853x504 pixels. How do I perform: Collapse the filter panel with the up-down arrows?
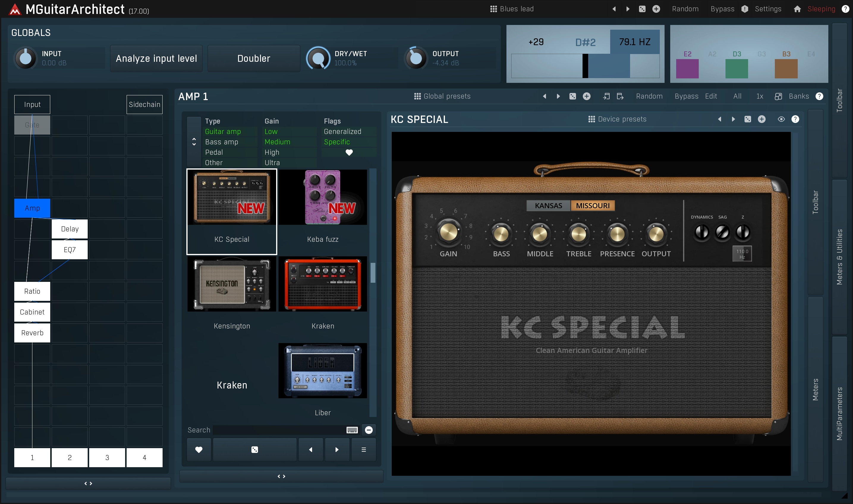pyautogui.click(x=194, y=142)
